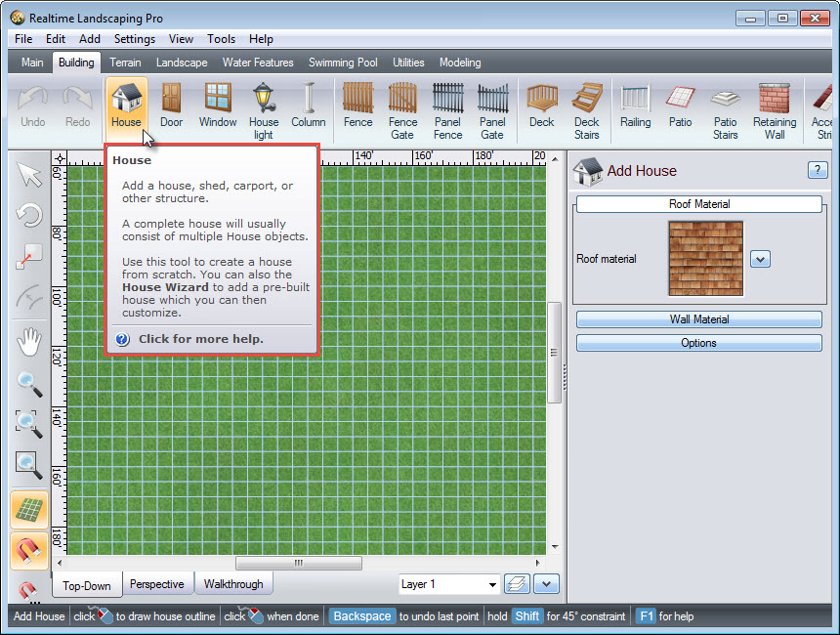Click the 'Click for more help' link
The height and width of the screenshot is (635, 840).
click(201, 339)
